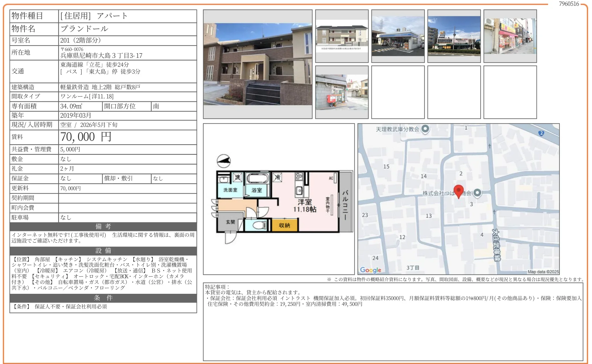592x364 pixels.
Task: Click the washing machine symbol in floor plan
Action: (x=238, y=177)
